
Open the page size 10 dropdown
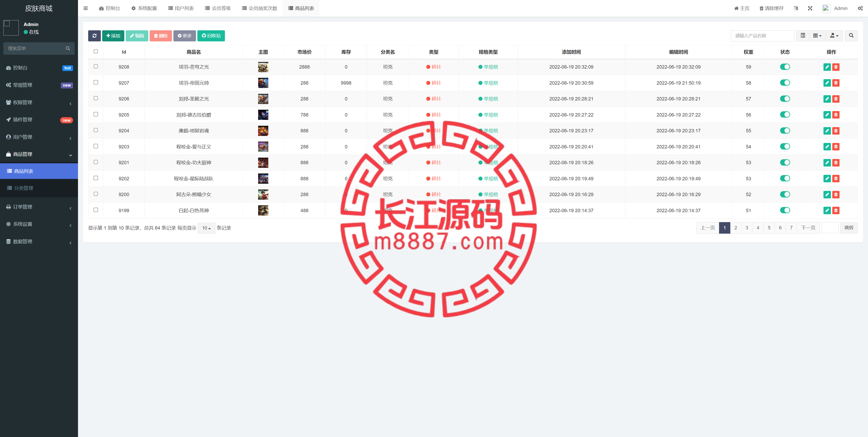pyautogui.click(x=206, y=228)
